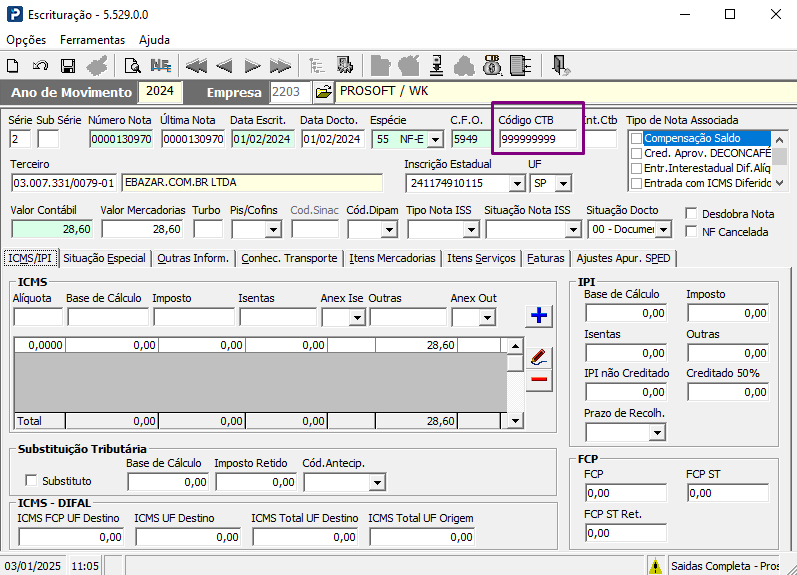Enable the Substituto checkbox
This screenshot has width=797, height=575.
32,480
